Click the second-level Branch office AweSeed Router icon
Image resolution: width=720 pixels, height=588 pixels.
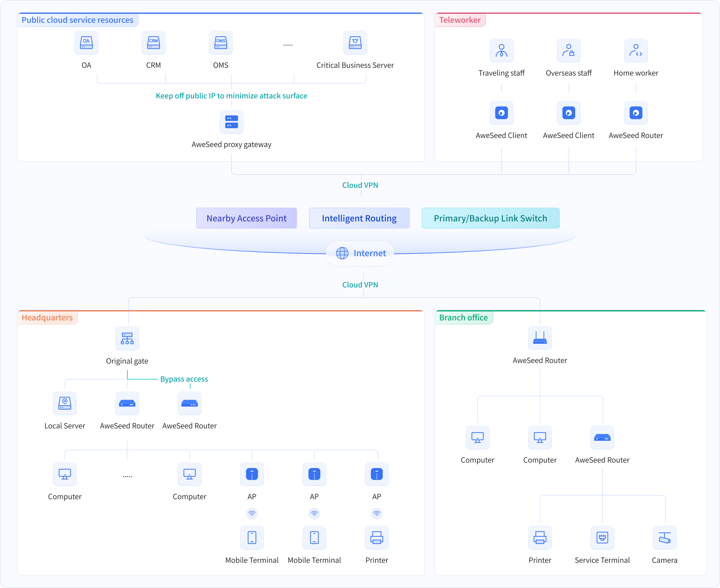click(602, 438)
